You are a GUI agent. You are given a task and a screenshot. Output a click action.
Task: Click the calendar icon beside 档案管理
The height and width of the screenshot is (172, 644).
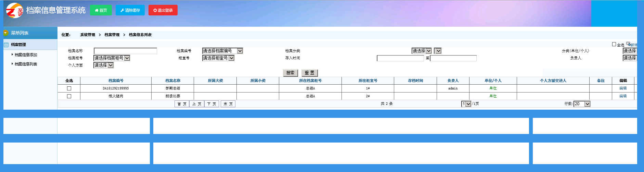tap(6, 45)
